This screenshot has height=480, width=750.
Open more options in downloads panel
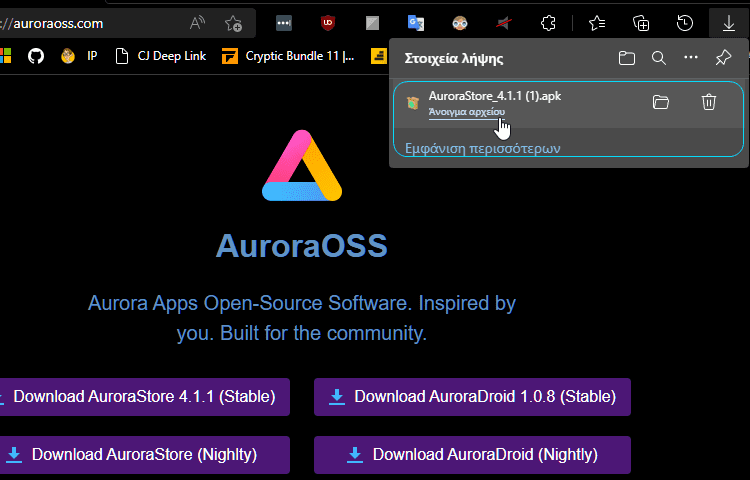pos(691,57)
